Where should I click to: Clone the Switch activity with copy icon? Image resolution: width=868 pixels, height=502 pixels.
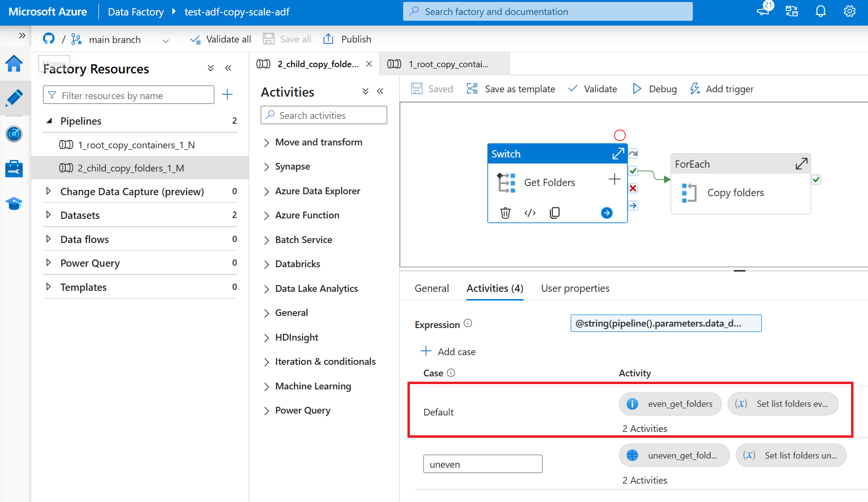tap(555, 213)
